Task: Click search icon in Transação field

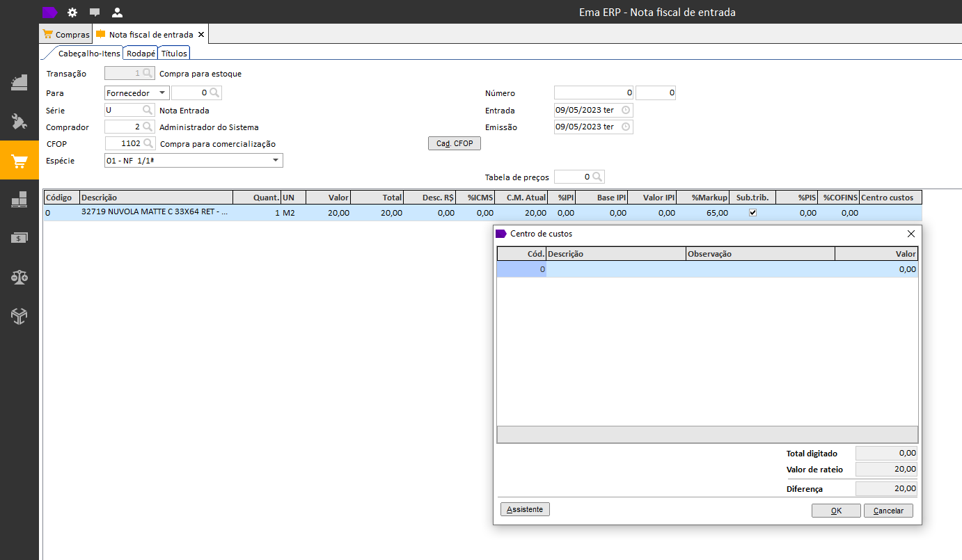Action: point(147,73)
